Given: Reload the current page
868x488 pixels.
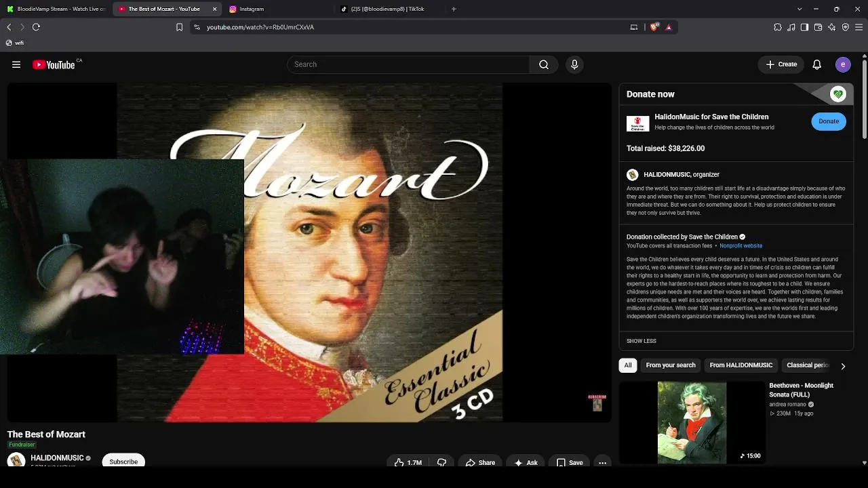Looking at the screenshot, I should coord(37,27).
